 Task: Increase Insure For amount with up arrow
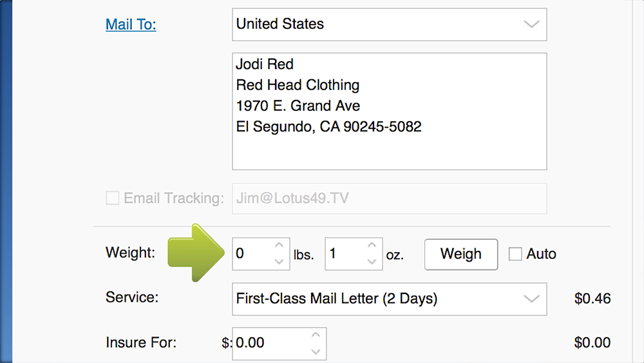click(x=316, y=335)
